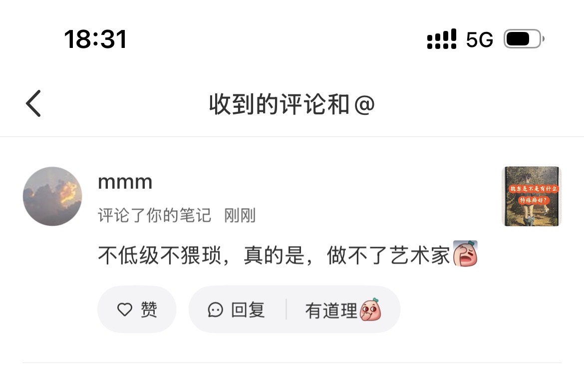Tap the 赞 like label
Image resolution: width=584 pixels, height=392 pixels.
[149, 309]
